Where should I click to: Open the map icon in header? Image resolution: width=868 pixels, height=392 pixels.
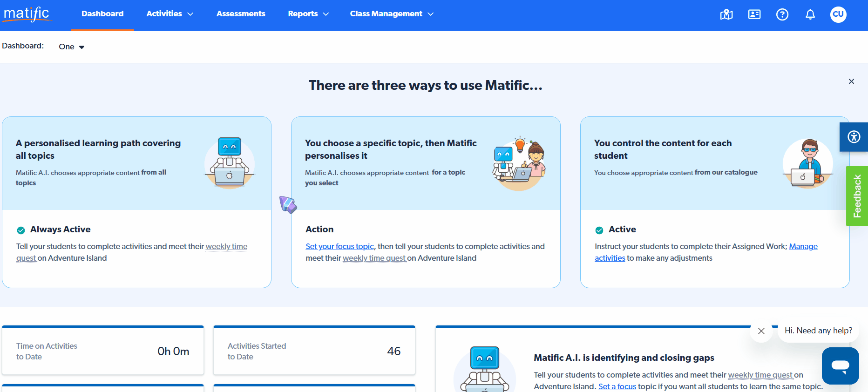[726, 14]
